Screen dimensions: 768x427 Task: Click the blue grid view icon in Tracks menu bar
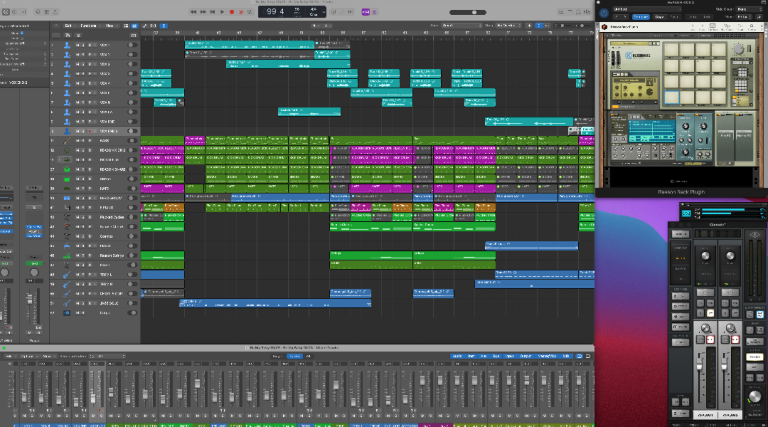coord(134,25)
